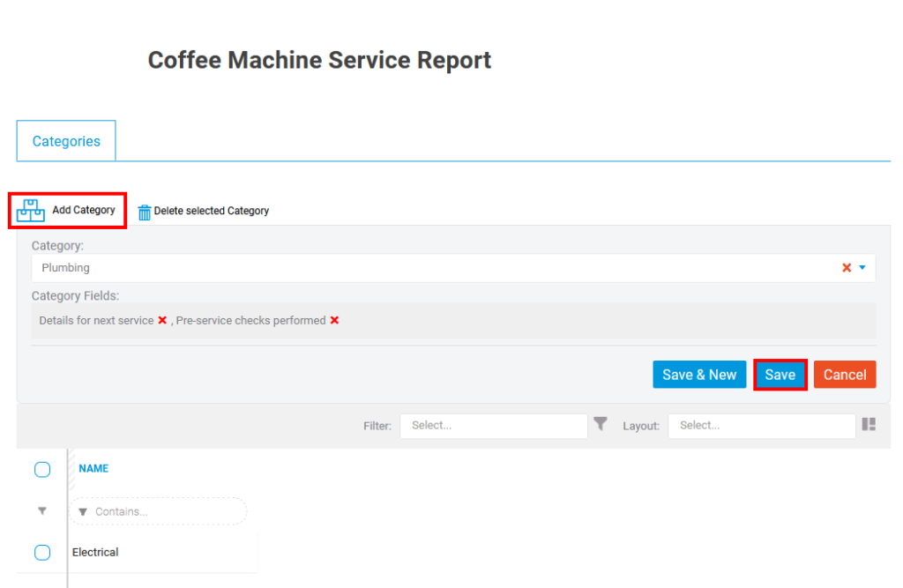Click the Save button
The width and height of the screenshot is (903, 588).
click(780, 374)
